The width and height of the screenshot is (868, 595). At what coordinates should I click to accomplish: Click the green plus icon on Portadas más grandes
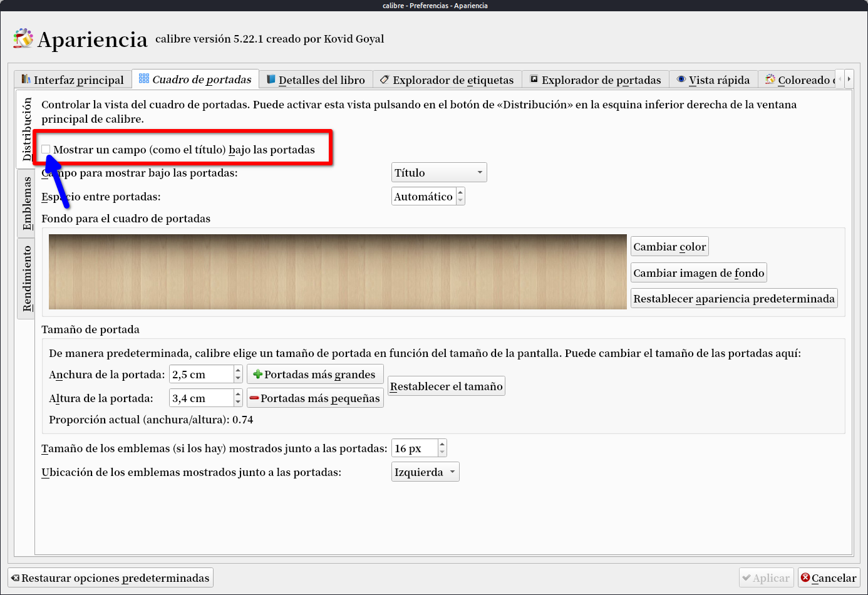click(x=257, y=375)
